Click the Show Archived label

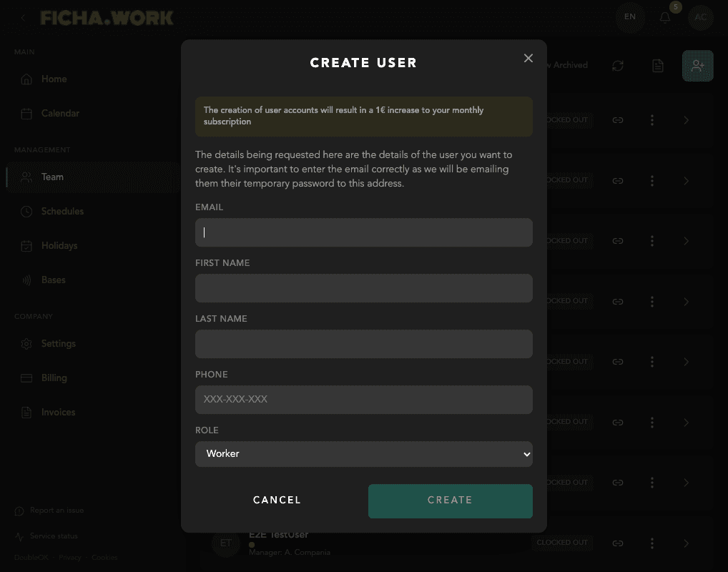[567, 65]
